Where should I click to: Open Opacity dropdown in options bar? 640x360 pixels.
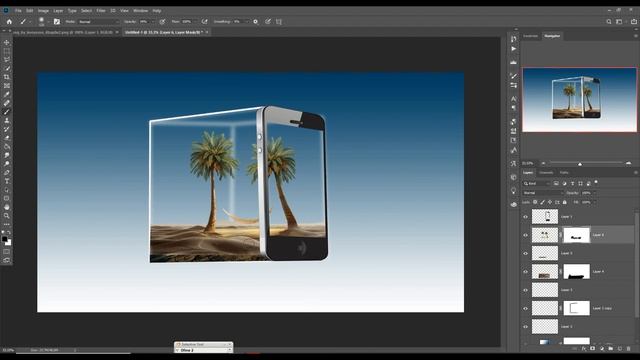[x=153, y=22]
